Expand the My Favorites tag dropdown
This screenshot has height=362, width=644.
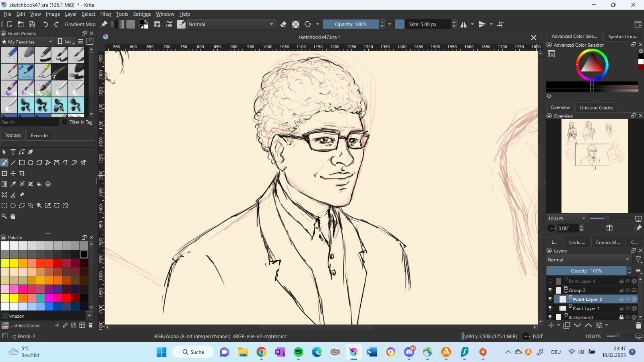(x=28, y=42)
